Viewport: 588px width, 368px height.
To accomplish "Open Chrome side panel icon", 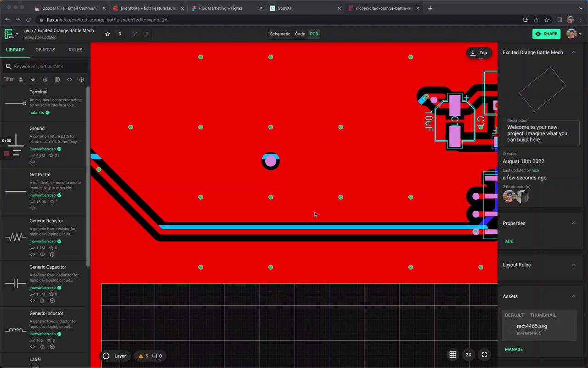I will pyautogui.click(x=560, y=20).
